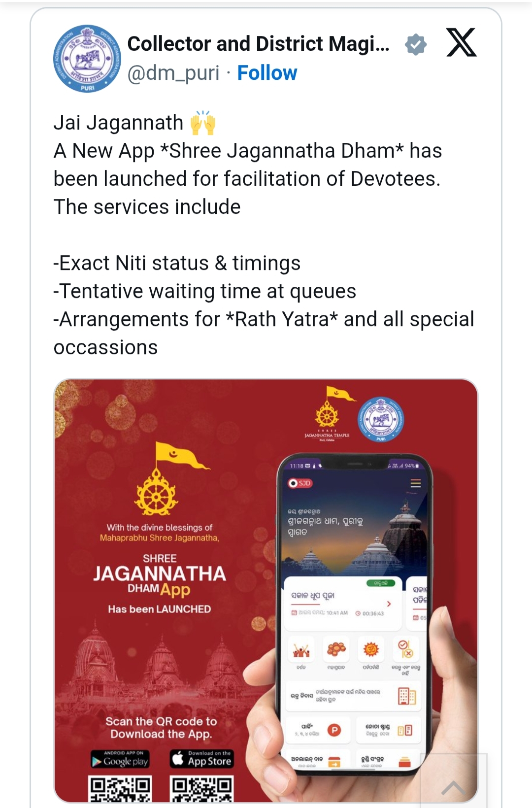Open the X logo link
Screen dimensions: 532x808
coord(461,43)
